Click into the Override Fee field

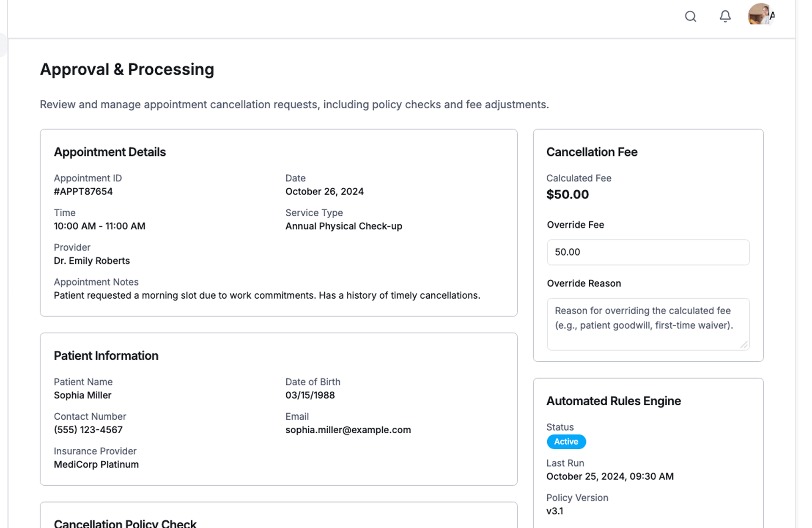point(647,252)
